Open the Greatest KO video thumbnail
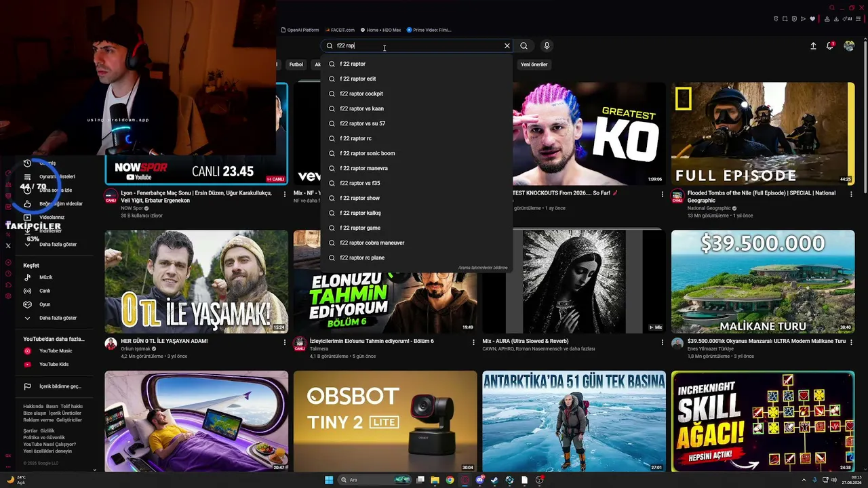Screen dimensions: 868x488 click(589, 134)
